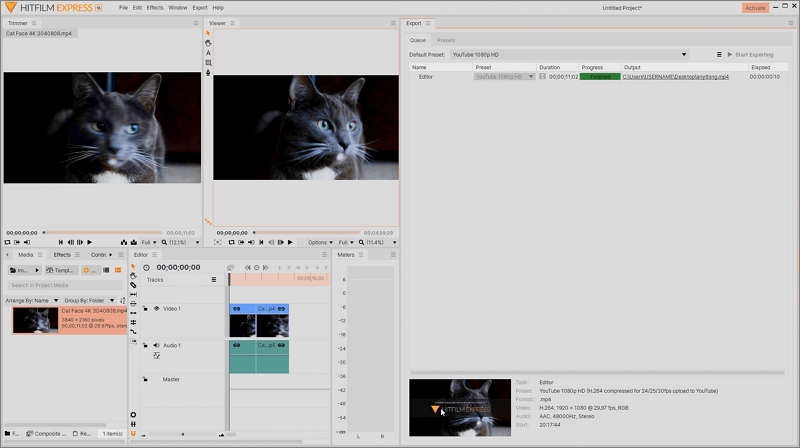Select the Slide edit tool in Editor toolbar
The image size is (800, 448).
point(133,304)
